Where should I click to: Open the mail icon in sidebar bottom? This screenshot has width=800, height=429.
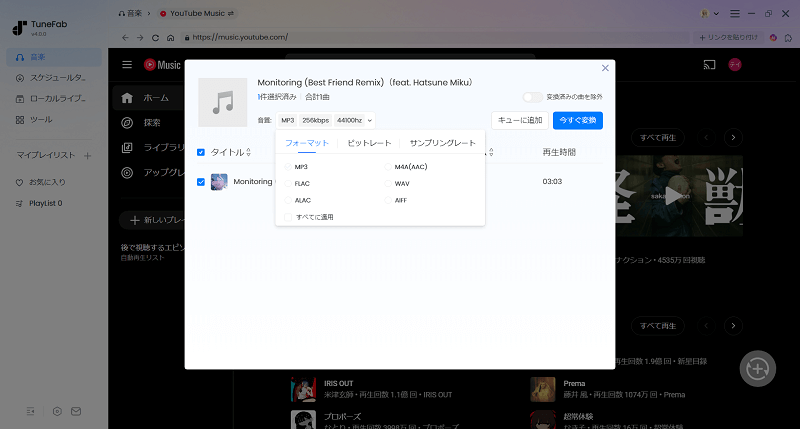click(x=76, y=411)
